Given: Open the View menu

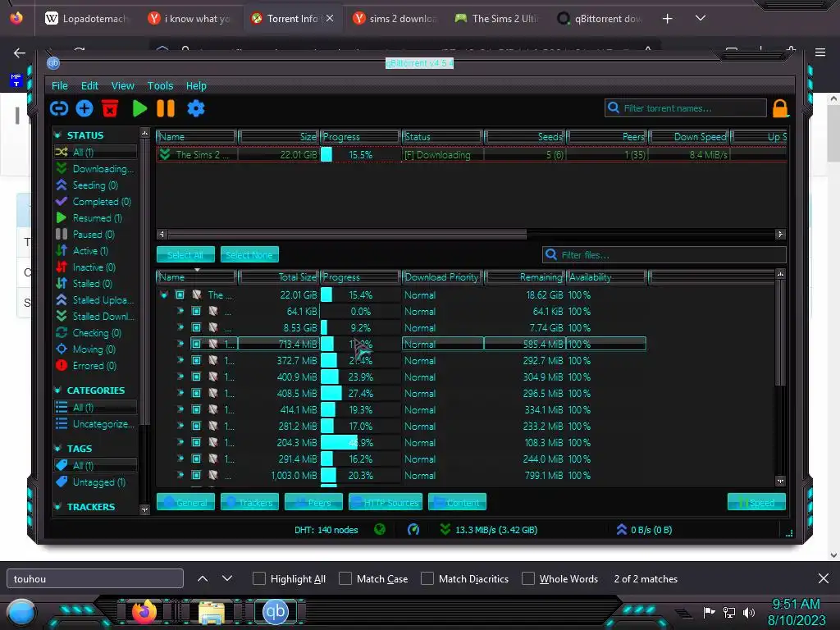Looking at the screenshot, I should 123,85.
